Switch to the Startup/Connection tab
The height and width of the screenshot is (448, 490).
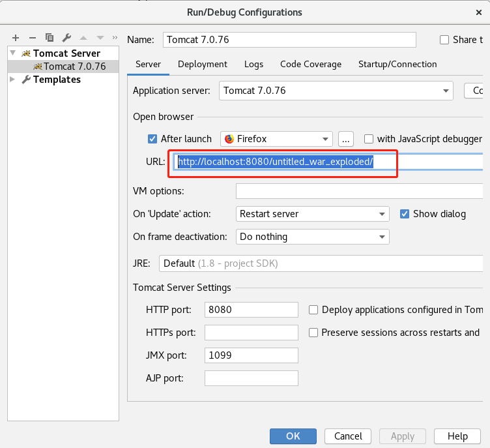(x=397, y=65)
